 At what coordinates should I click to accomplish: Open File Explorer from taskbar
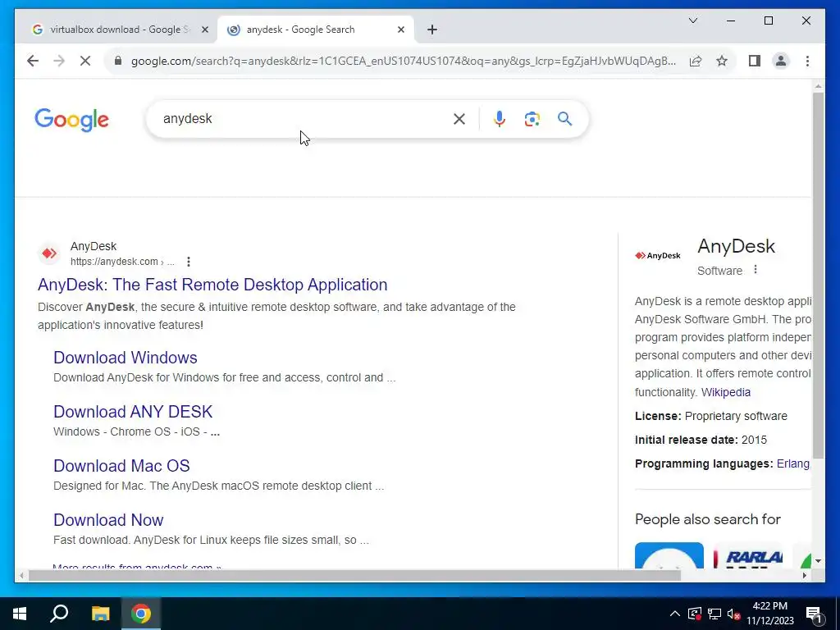point(100,614)
